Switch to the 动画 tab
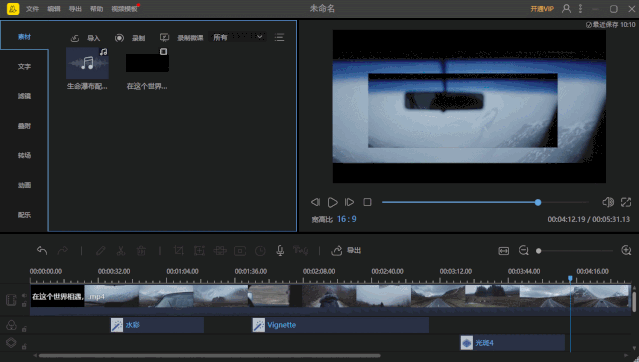The height and width of the screenshot is (362, 639). 24,185
